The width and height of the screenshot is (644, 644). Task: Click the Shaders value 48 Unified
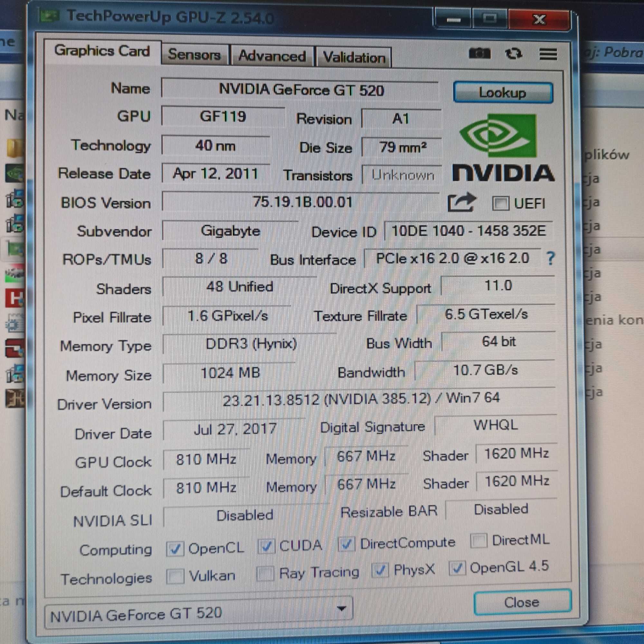(x=239, y=287)
